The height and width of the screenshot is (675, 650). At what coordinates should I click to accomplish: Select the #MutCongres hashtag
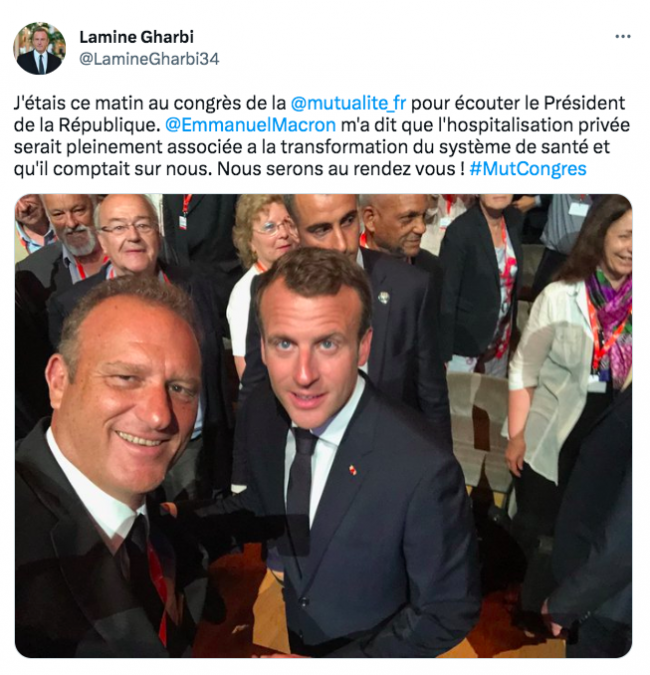528,169
